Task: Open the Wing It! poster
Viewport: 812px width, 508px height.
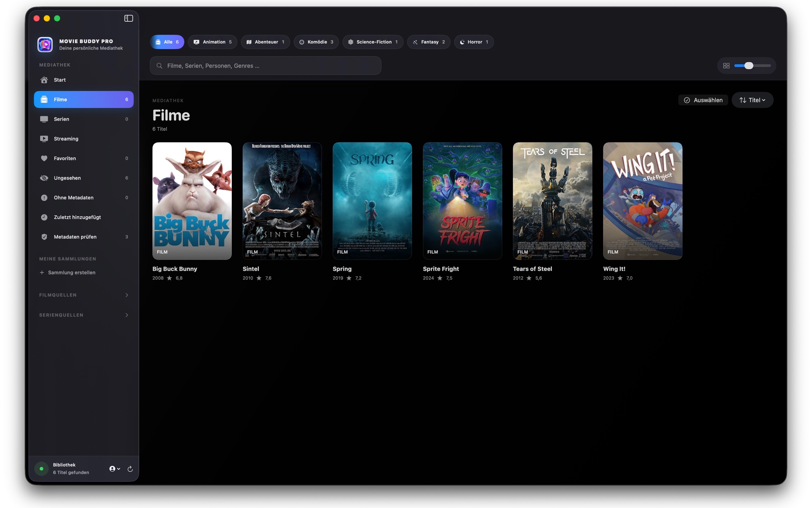Action: (x=643, y=201)
